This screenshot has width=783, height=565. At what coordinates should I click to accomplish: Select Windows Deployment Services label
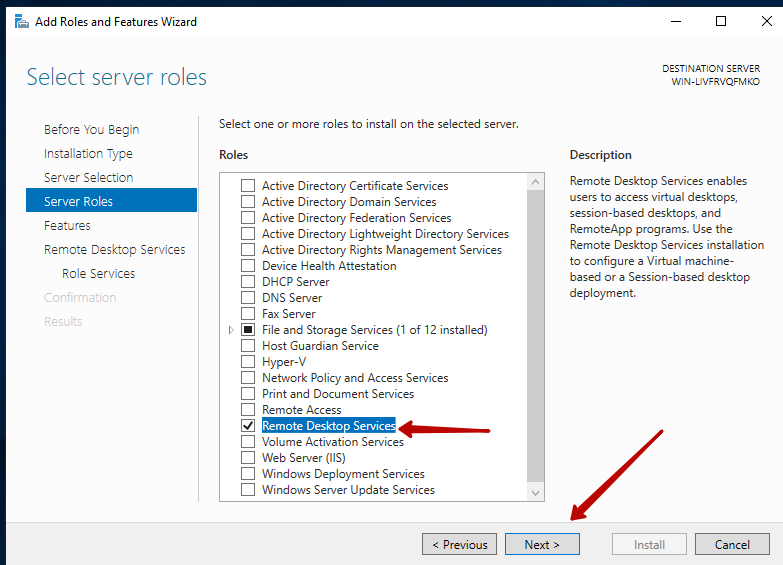click(x=343, y=474)
